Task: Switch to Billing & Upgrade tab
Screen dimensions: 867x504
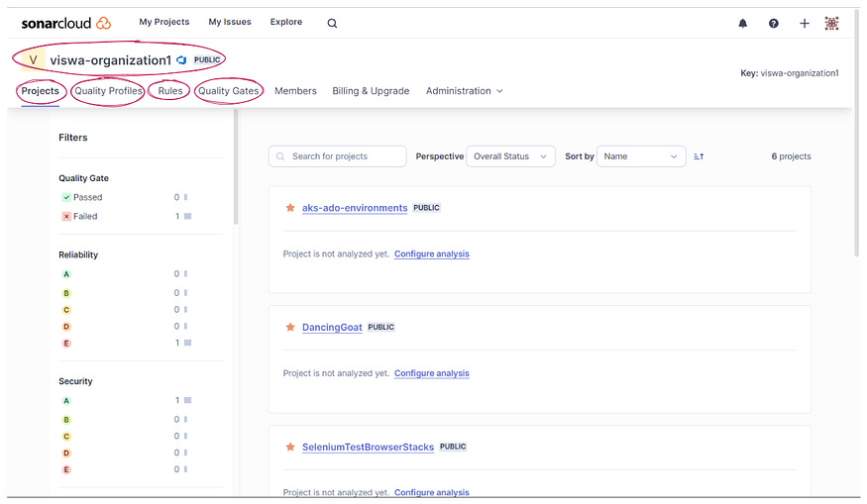Action: [371, 91]
